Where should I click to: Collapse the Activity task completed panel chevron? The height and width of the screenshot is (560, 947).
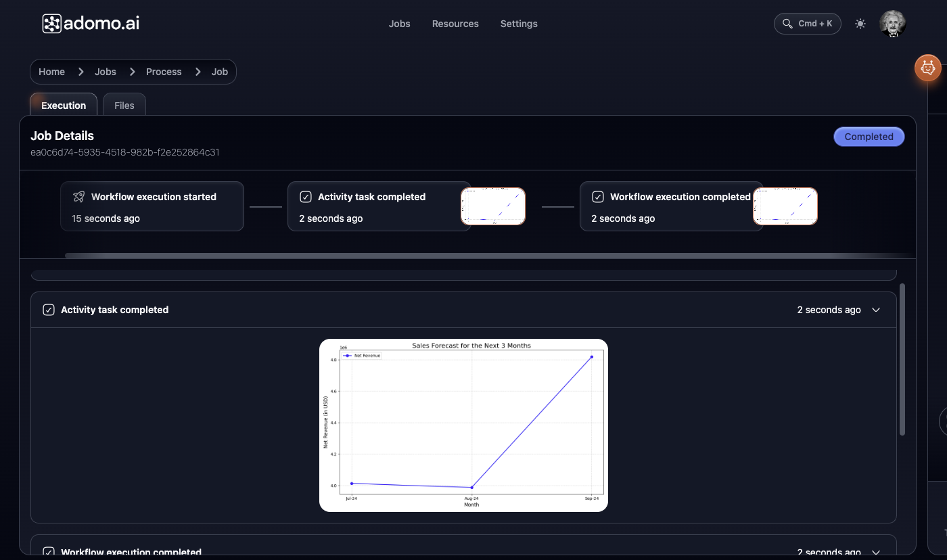(876, 309)
